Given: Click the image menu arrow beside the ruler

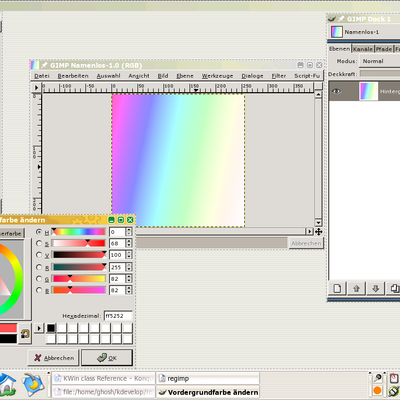Looking at the screenshot, I should pos(37,88).
